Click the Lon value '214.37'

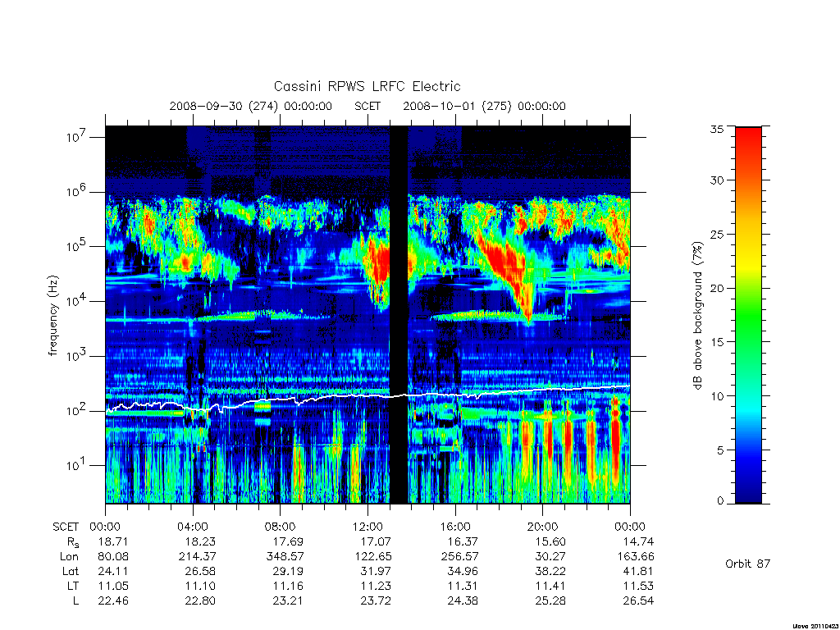pos(197,557)
